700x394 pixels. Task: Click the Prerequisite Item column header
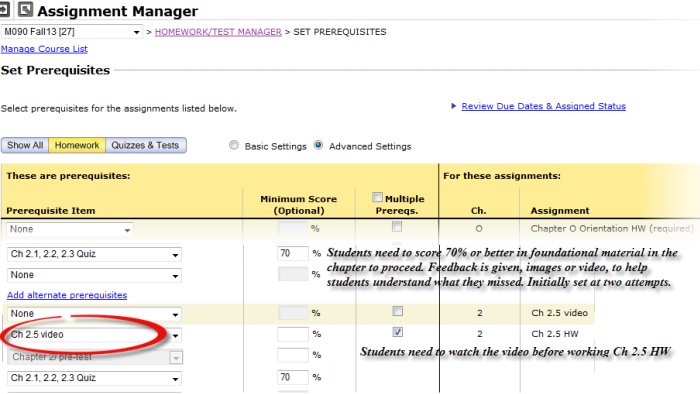(50, 211)
